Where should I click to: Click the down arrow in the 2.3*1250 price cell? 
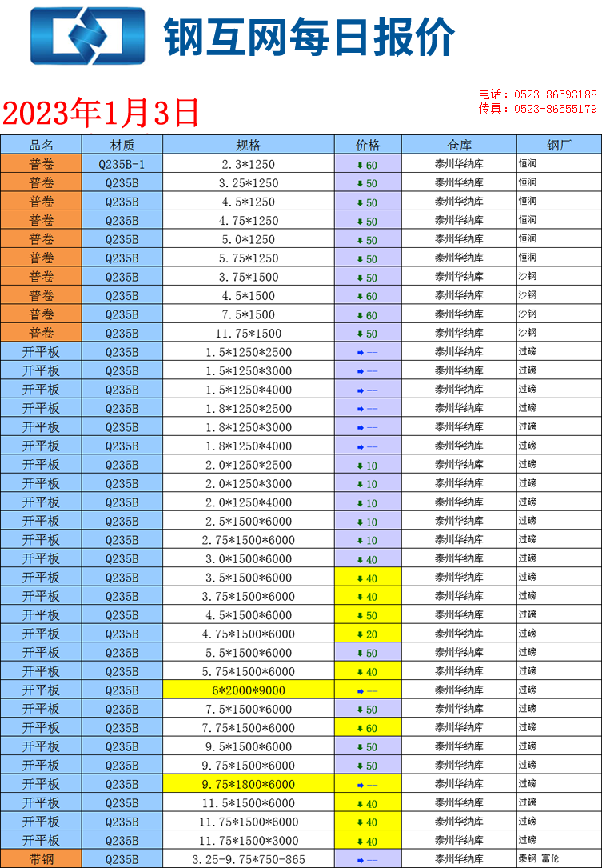pyautogui.click(x=360, y=165)
